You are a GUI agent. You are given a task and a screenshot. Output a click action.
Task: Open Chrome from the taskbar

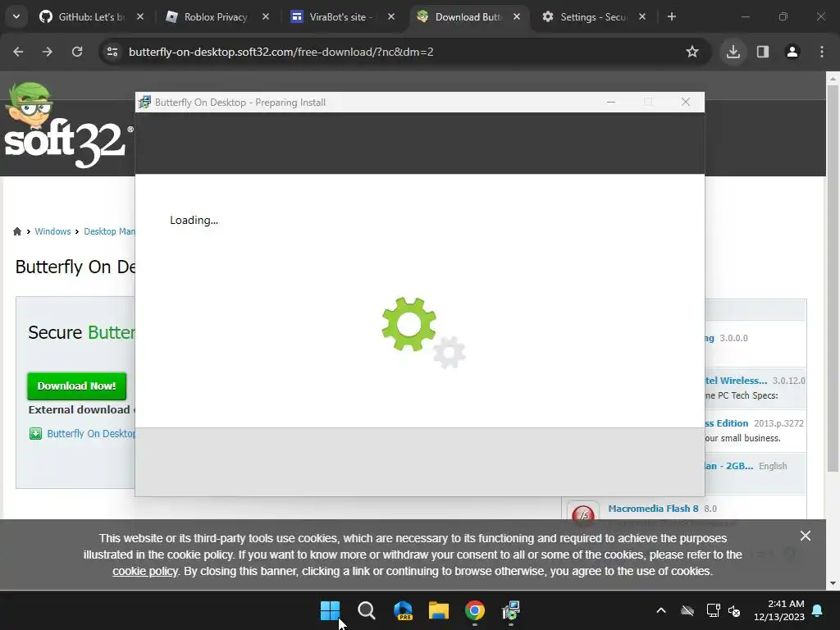click(x=475, y=610)
